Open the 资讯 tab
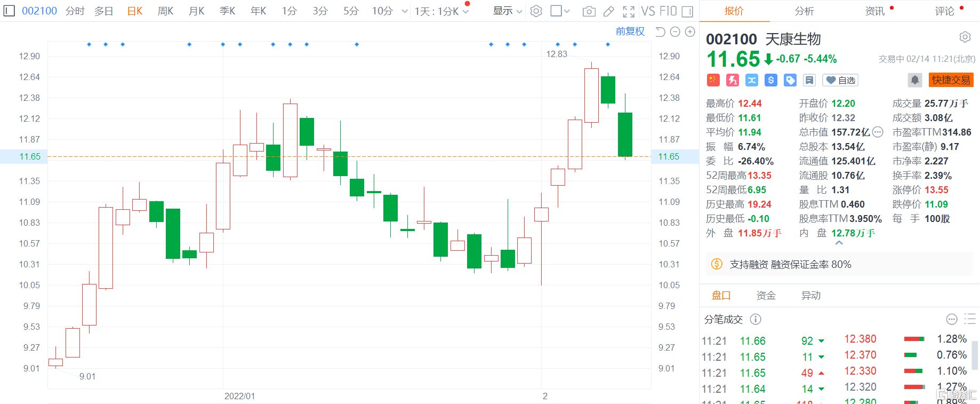The image size is (980, 404). (874, 11)
